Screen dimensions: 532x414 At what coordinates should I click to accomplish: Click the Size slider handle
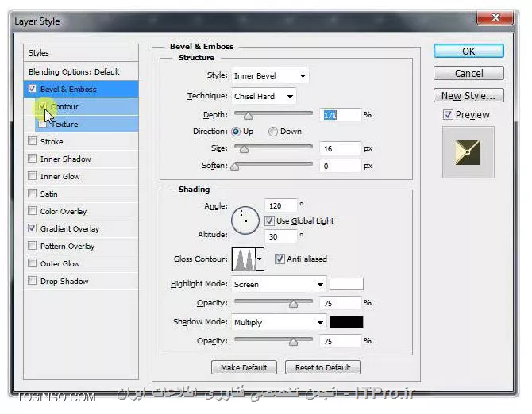click(x=244, y=149)
